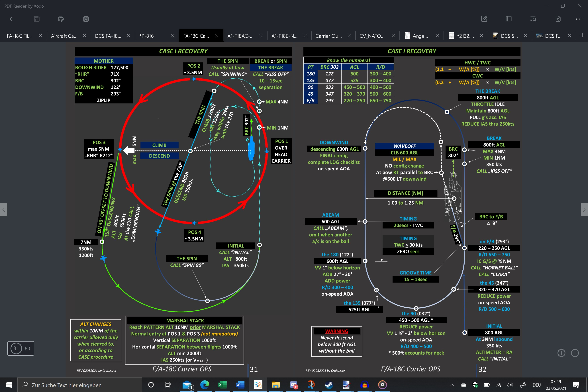Switch to the DCS FA-18... tab
Viewport: 588px width, 392px height.
pyautogui.click(x=108, y=36)
